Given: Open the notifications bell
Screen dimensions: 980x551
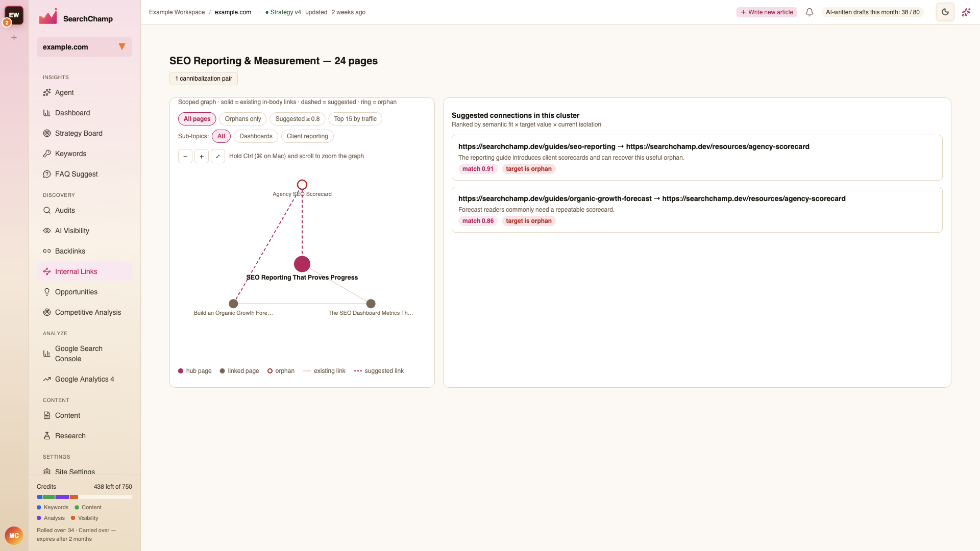Looking at the screenshot, I should (x=810, y=12).
